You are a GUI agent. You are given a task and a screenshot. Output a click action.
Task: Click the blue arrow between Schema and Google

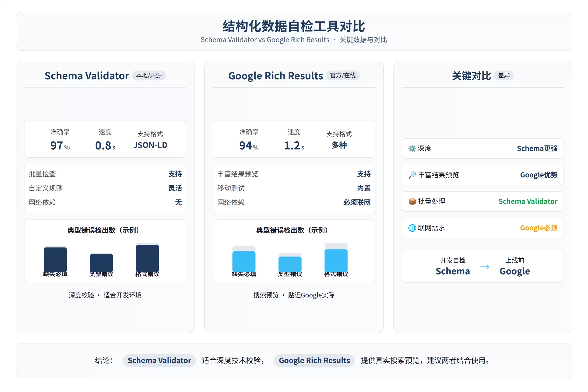click(485, 267)
